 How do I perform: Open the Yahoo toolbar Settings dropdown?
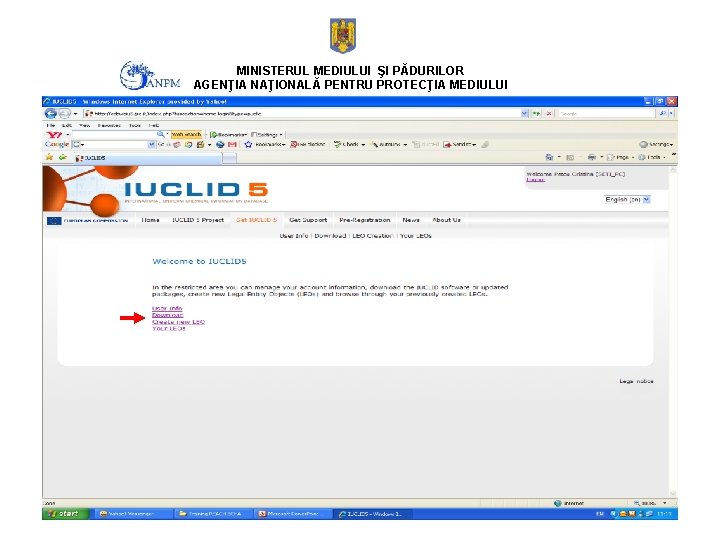[267, 135]
